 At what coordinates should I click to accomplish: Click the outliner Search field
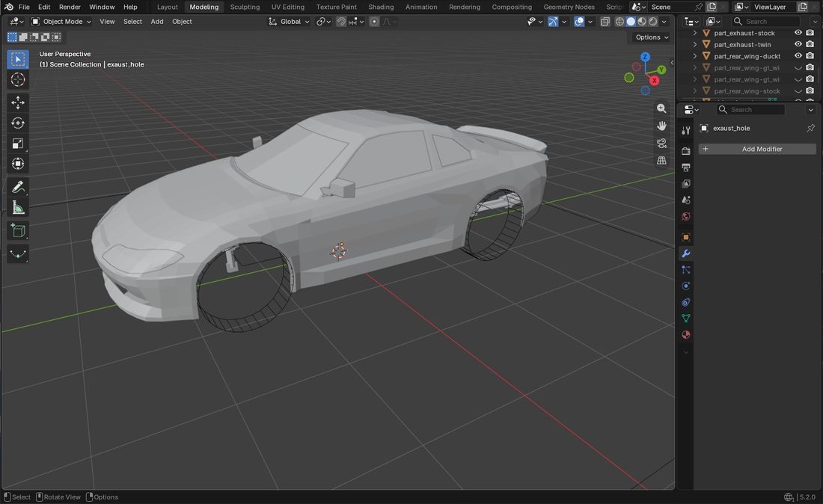[x=766, y=22]
